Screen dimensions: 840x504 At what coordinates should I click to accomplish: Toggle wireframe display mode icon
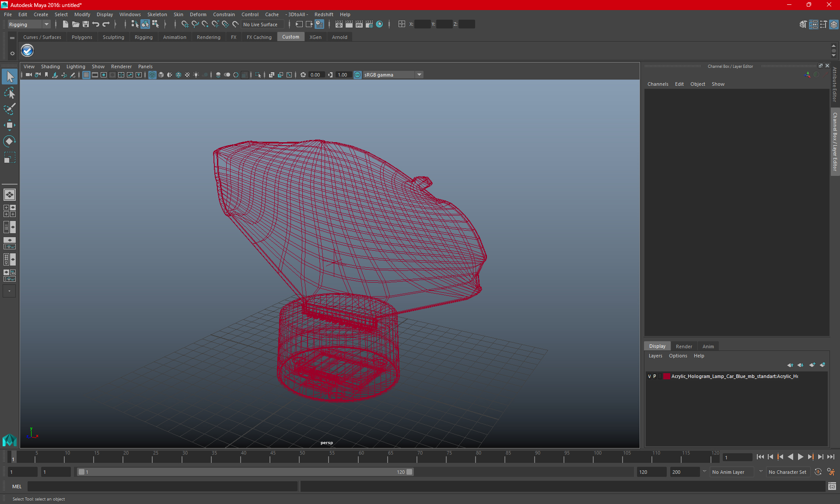(152, 74)
